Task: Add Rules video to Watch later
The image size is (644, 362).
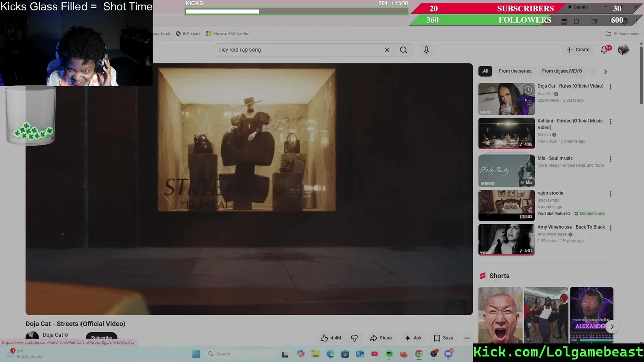Action: (528, 90)
